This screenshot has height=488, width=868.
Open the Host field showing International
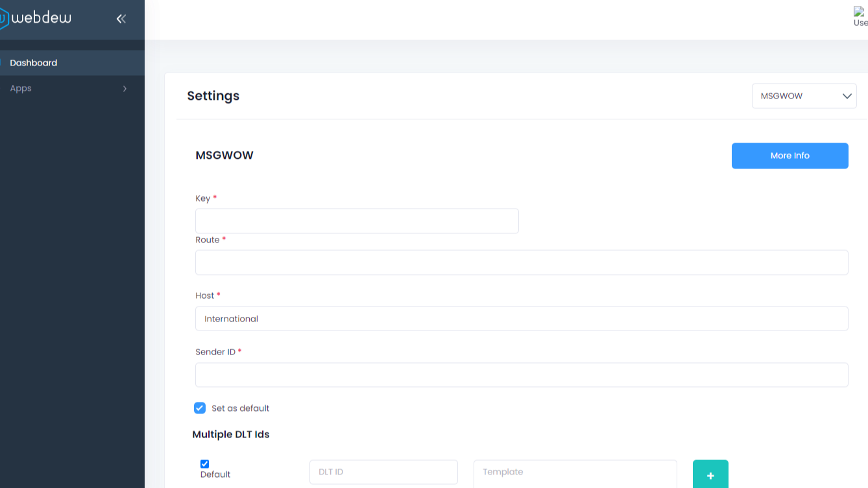[x=521, y=319]
